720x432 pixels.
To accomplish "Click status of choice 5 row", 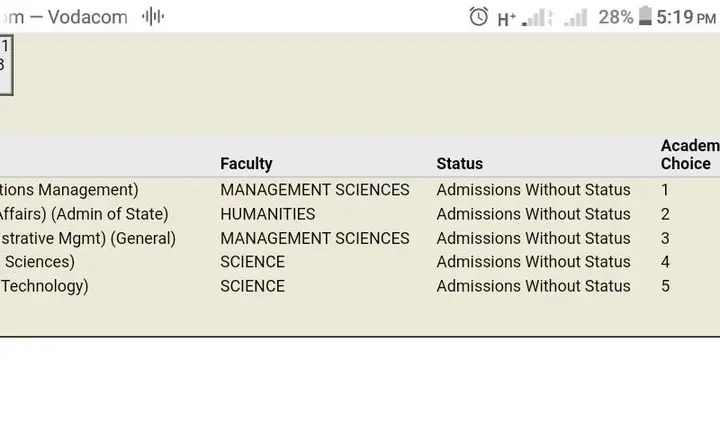I will click(x=533, y=286).
